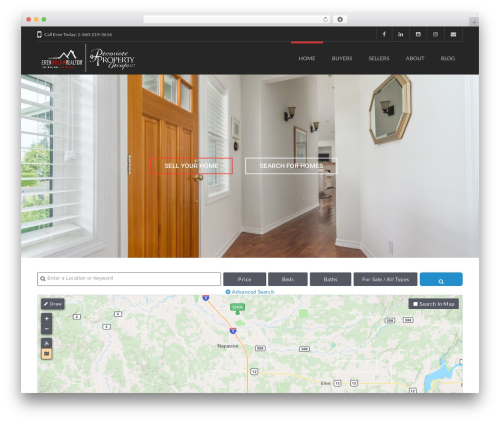The width and height of the screenshot is (500, 423).
Task: Click the email envelope icon
Action: (453, 34)
